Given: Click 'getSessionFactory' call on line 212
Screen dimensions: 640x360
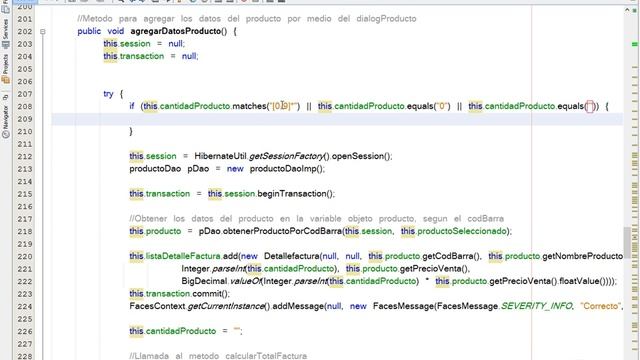Looking at the screenshot, I should (286, 156).
